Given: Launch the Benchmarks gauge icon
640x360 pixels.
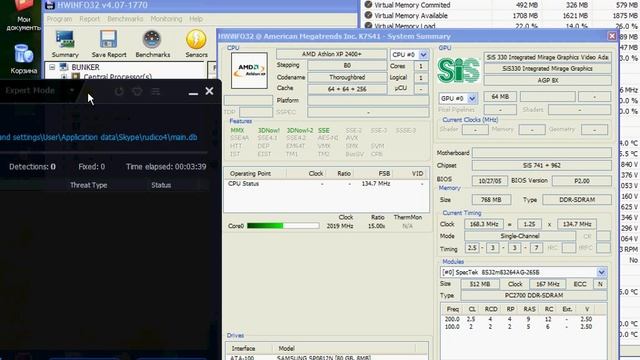Looking at the screenshot, I should [153, 44].
